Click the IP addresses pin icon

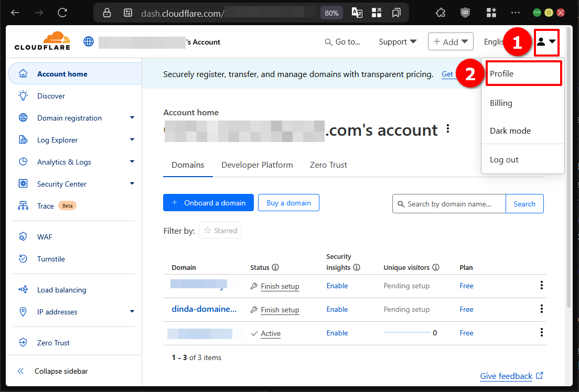tap(23, 311)
